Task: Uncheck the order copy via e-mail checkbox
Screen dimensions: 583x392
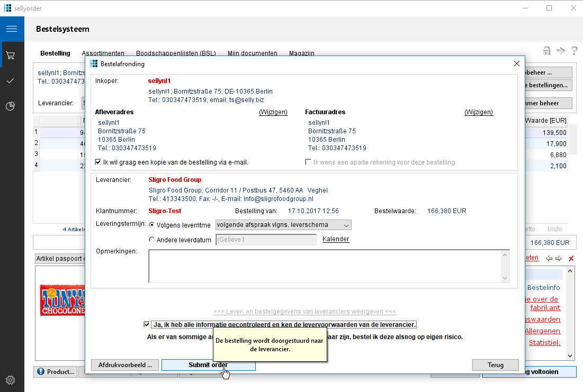Action: coord(98,162)
